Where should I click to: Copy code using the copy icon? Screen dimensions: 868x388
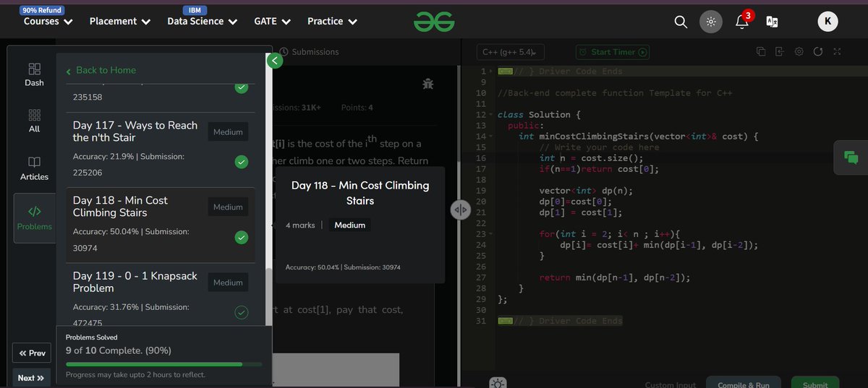[x=761, y=51]
